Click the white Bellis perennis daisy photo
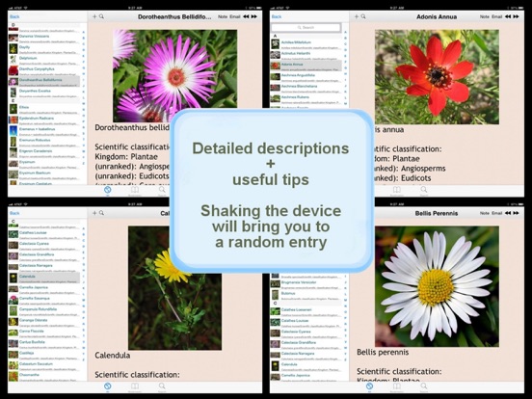The width and height of the screenshot is (532, 399). coord(437,286)
